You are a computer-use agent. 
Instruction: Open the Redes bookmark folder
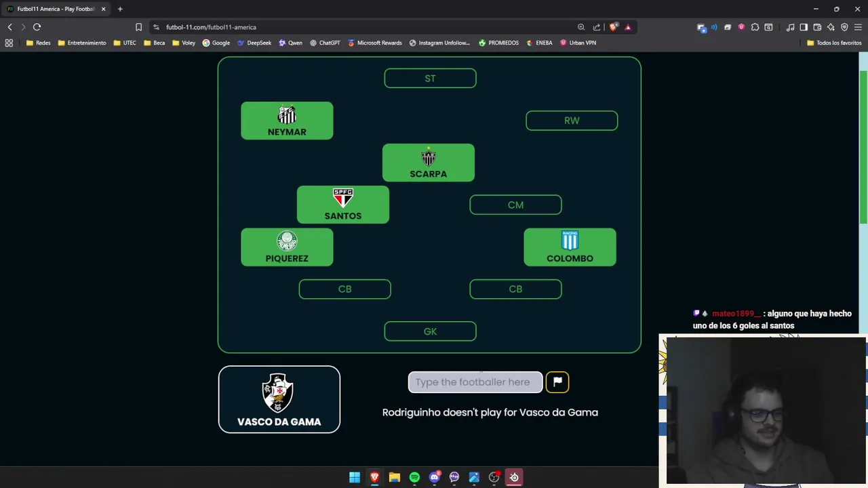(x=38, y=43)
